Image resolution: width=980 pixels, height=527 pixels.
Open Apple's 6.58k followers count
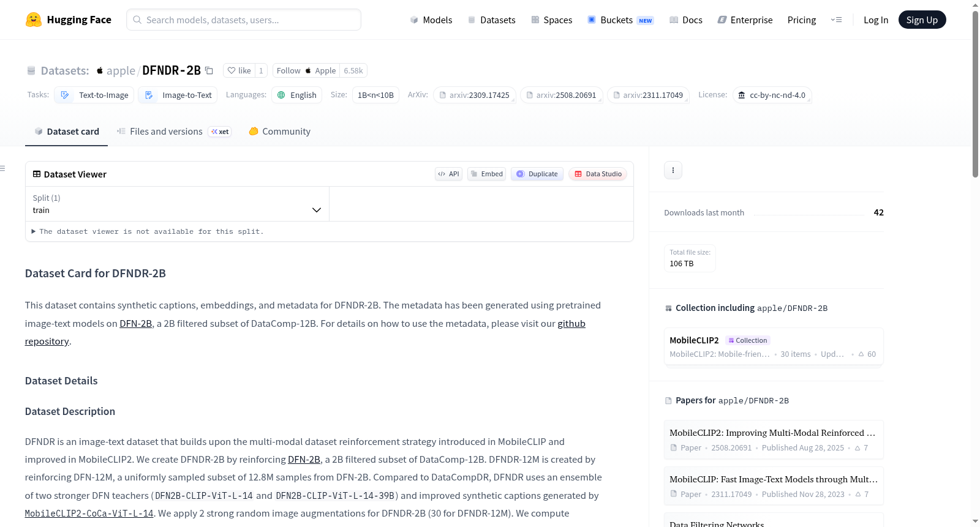(353, 70)
